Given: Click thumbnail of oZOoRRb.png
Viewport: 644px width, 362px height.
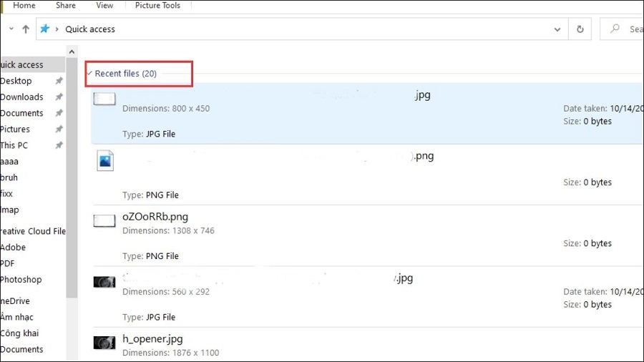Looking at the screenshot, I should pyautogui.click(x=104, y=221).
